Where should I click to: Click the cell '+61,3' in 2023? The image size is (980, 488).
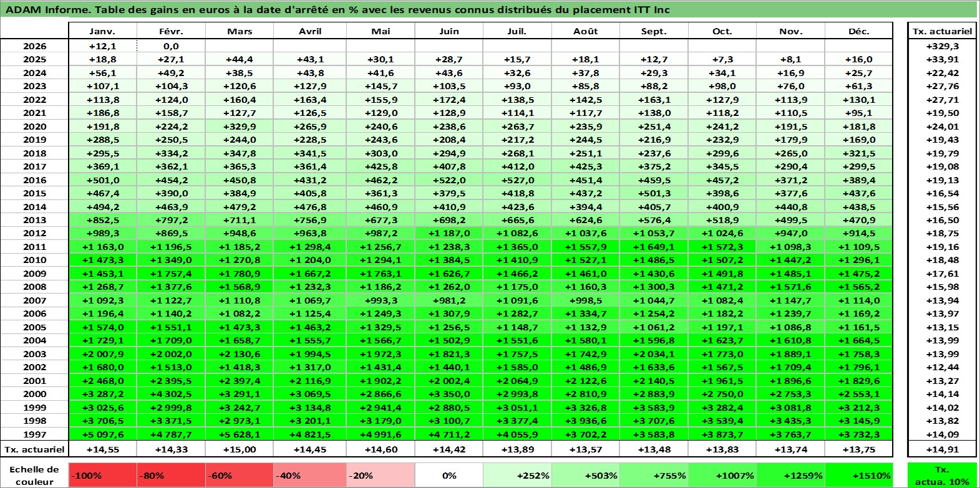[859, 86]
